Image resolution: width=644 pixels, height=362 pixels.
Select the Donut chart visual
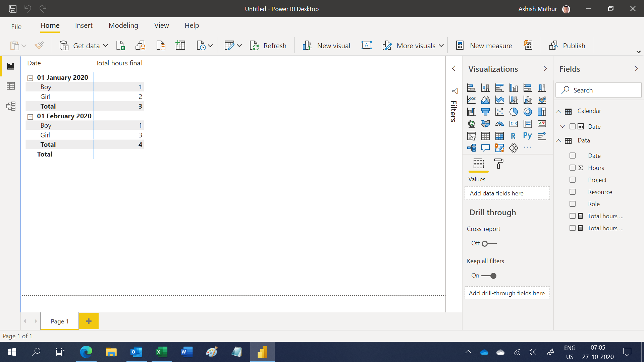528,112
